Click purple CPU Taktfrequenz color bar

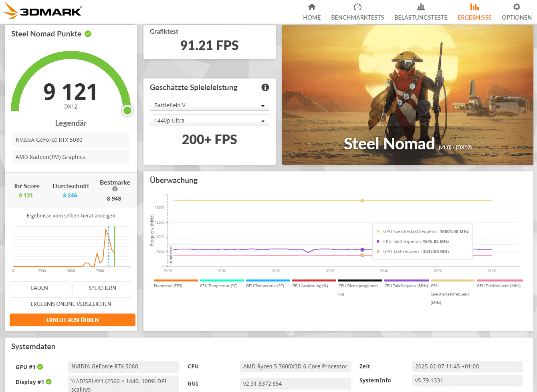(x=406, y=280)
